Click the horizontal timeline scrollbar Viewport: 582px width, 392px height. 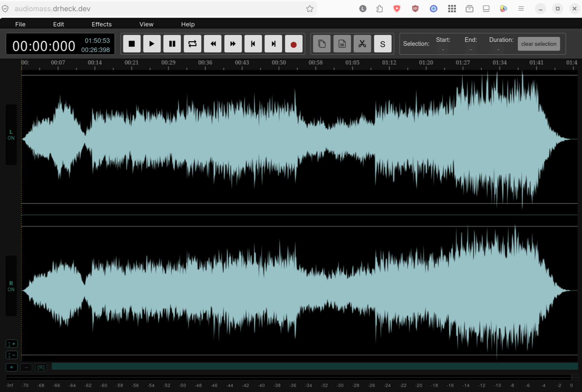tap(315, 366)
